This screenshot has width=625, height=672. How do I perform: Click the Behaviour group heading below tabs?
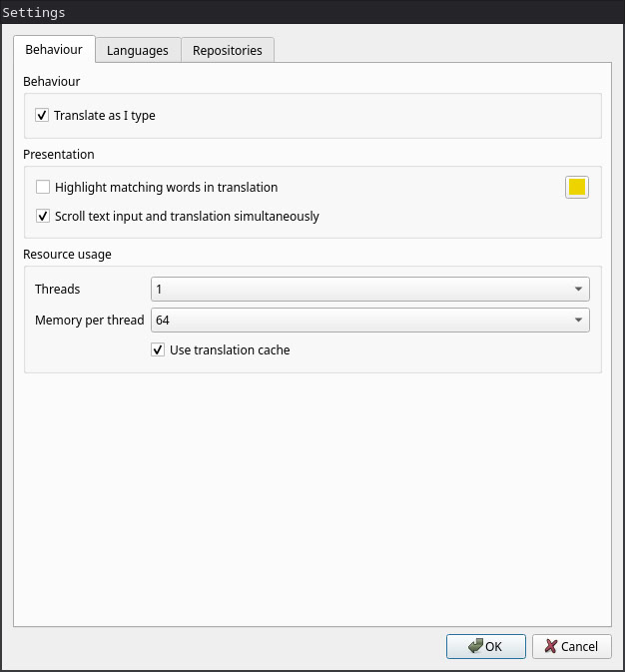coord(52,82)
